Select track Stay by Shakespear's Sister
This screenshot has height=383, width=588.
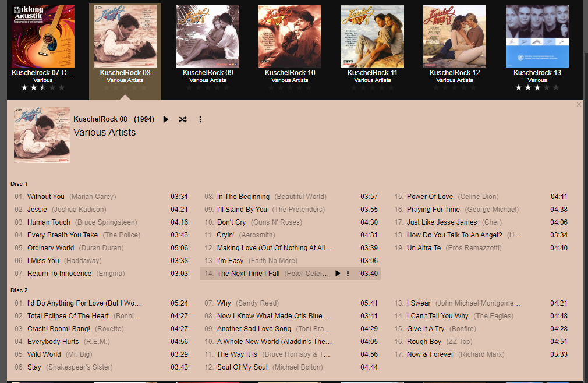coord(101,367)
